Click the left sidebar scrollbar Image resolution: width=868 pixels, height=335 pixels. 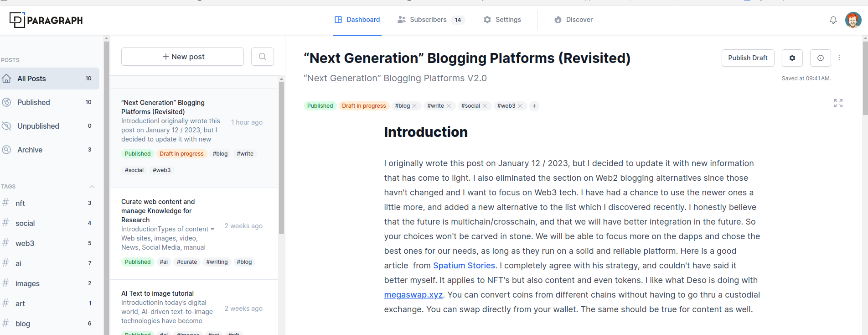click(106, 187)
